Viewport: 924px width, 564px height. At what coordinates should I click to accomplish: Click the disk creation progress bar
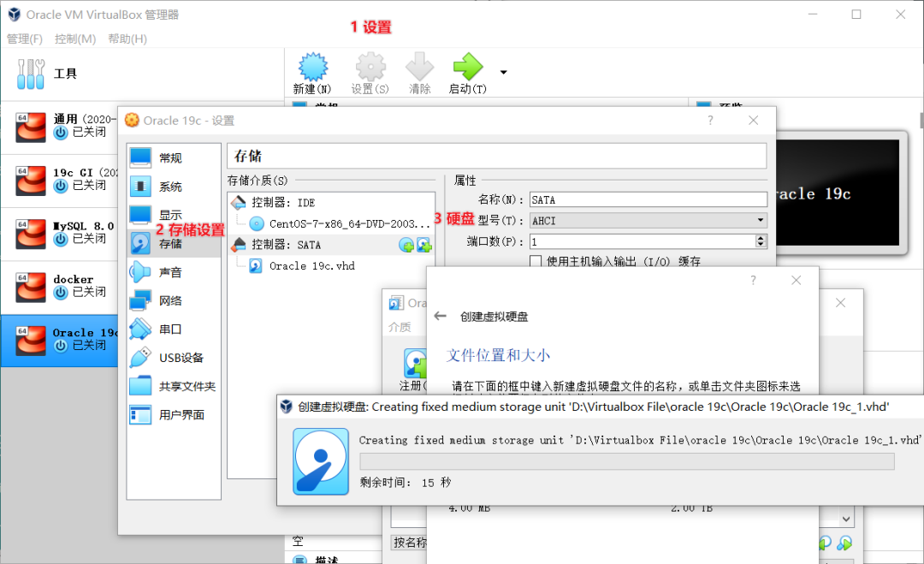627,461
